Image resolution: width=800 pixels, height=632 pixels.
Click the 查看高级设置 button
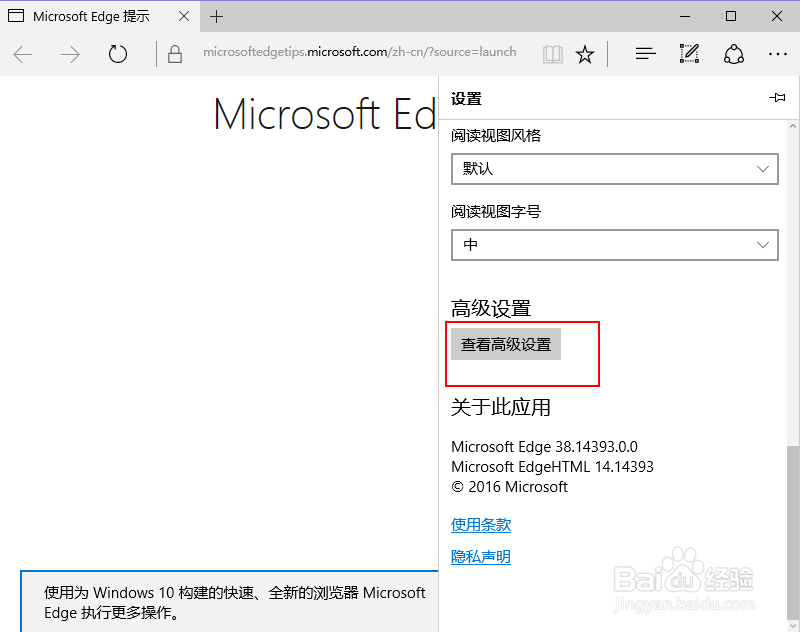point(506,344)
